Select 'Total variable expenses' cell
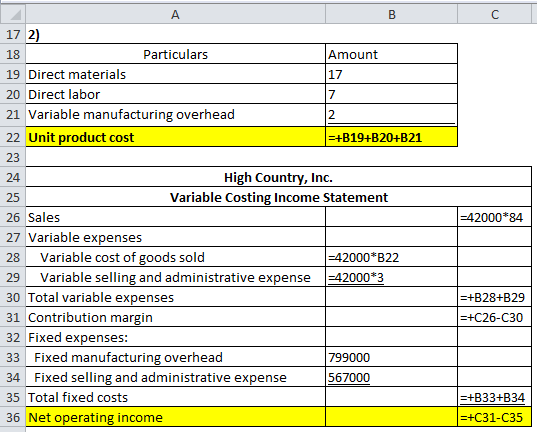 point(175,297)
